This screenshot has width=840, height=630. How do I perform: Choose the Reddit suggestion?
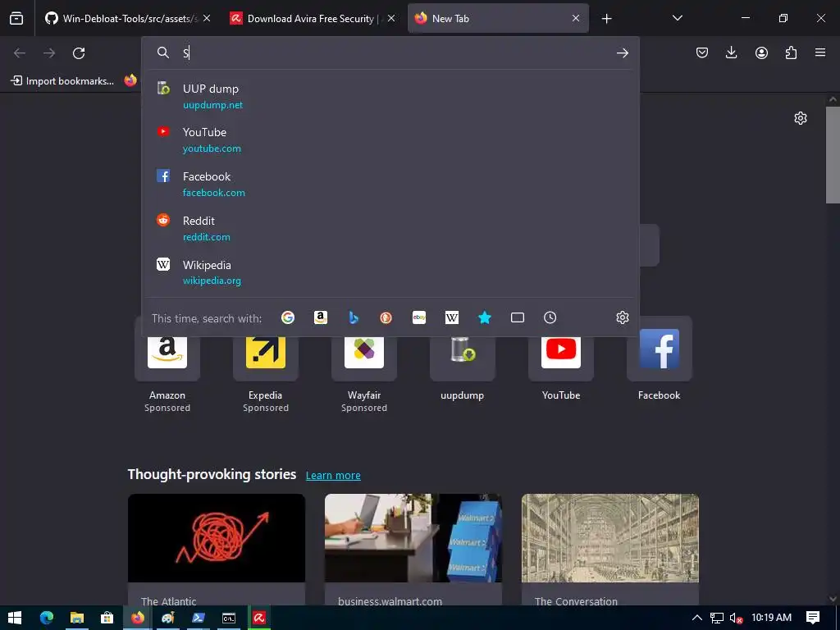coord(390,228)
